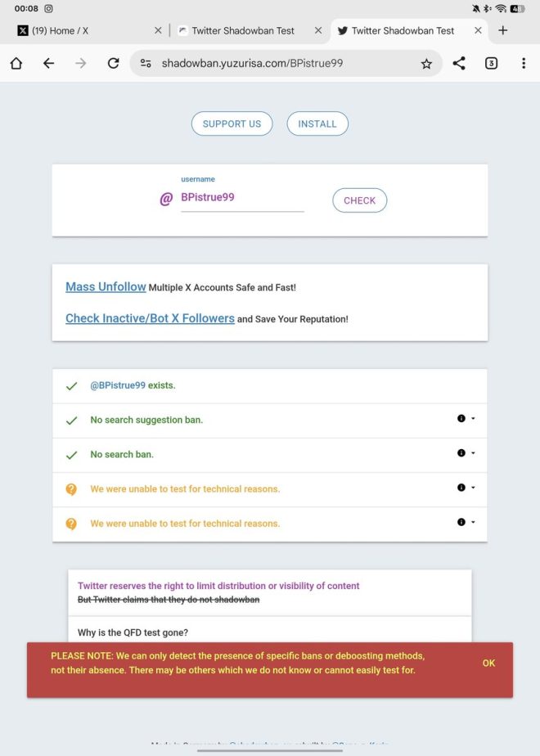Open Check Inactive/Bot X Followers link
The height and width of the screenshot is (756, 540).
150,318
